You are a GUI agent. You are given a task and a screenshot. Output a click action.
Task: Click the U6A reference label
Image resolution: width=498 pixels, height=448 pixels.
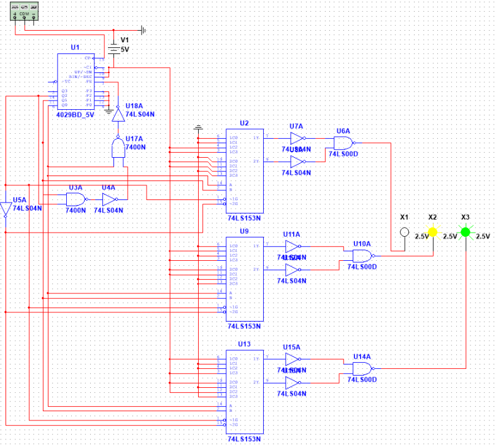[343, 131]
